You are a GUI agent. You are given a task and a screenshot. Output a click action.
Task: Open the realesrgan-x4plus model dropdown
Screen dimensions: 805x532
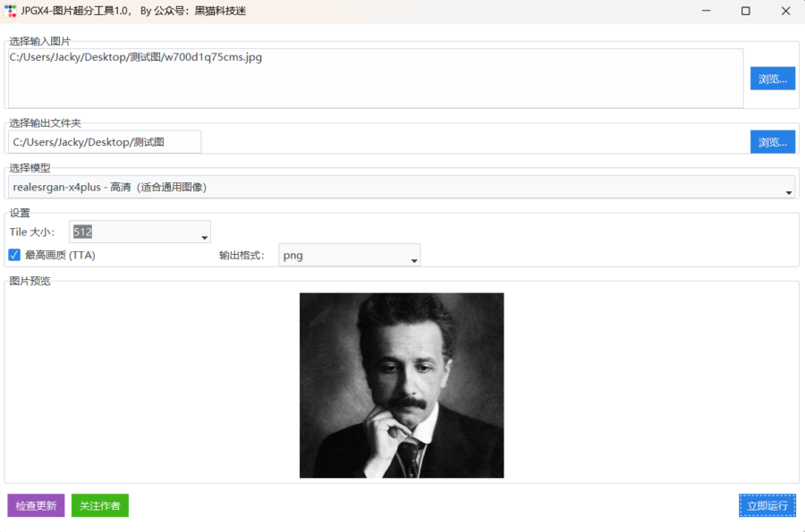click(x=402, y=187)
